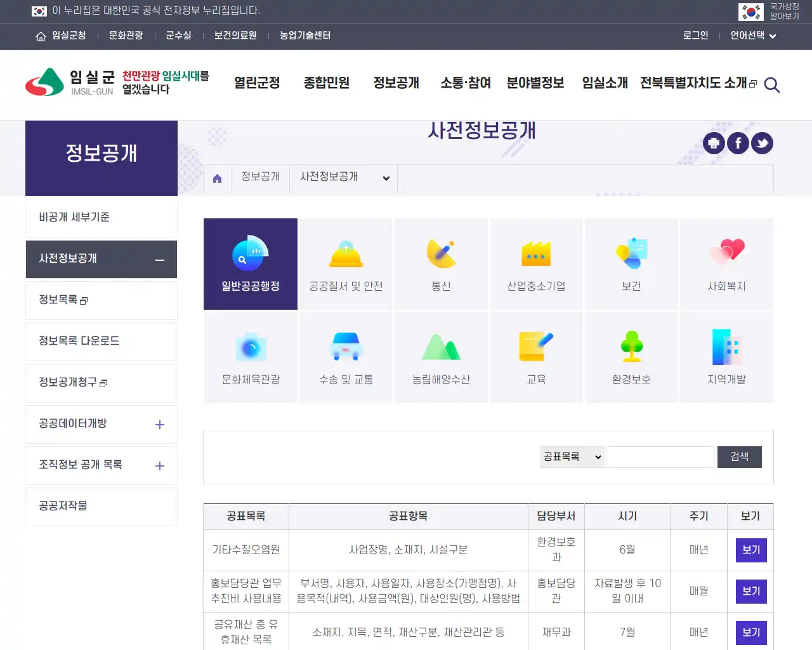Click 보기 button for 기타수질오염원 row
This screenshot has width=812, height=650.
pos(751,550)
